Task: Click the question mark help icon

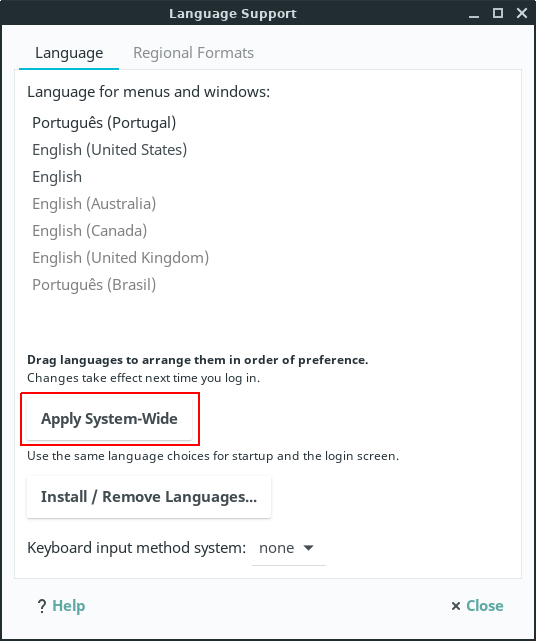Action: [42, 606]
